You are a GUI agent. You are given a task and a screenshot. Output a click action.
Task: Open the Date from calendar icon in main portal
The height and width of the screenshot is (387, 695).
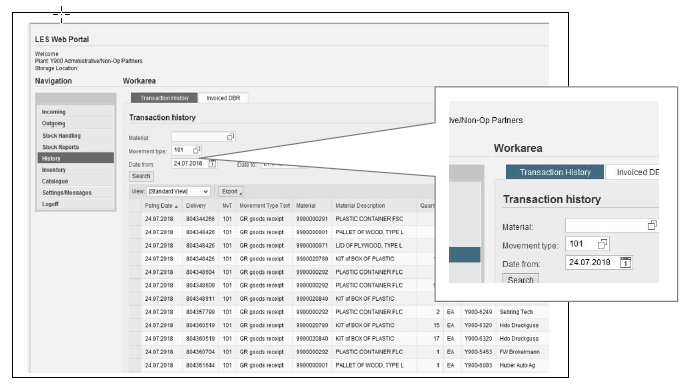213,164
